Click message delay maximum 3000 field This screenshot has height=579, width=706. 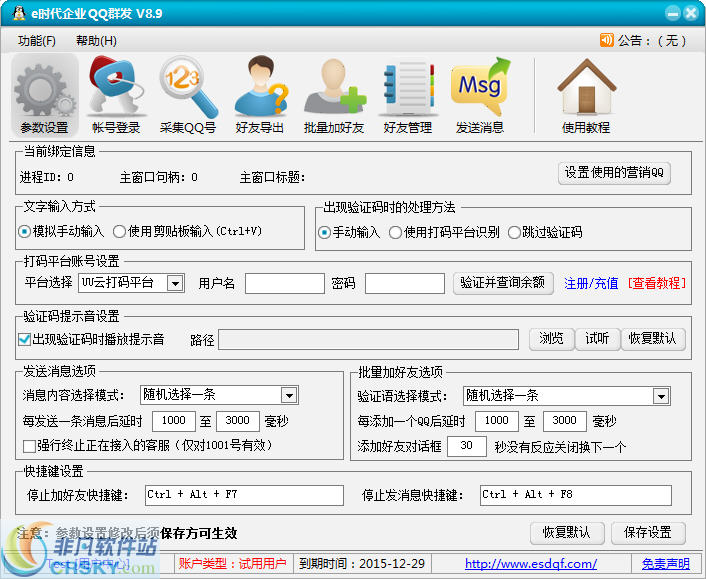238,421
